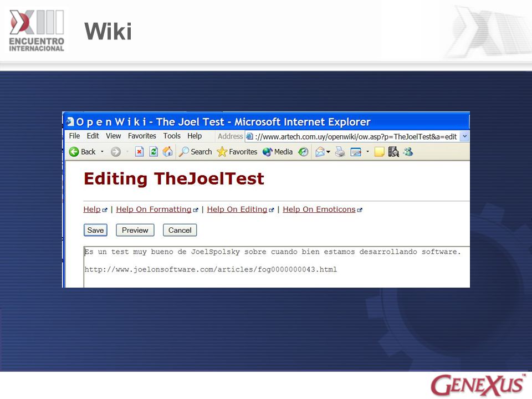This screenshot has width=532, height=399.
Task: Click the GeneXus logo
Action: (478, 385)
